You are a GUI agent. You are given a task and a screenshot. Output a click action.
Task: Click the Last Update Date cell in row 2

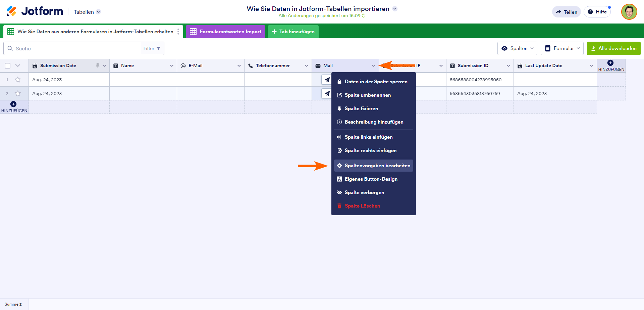click(555, 93)
